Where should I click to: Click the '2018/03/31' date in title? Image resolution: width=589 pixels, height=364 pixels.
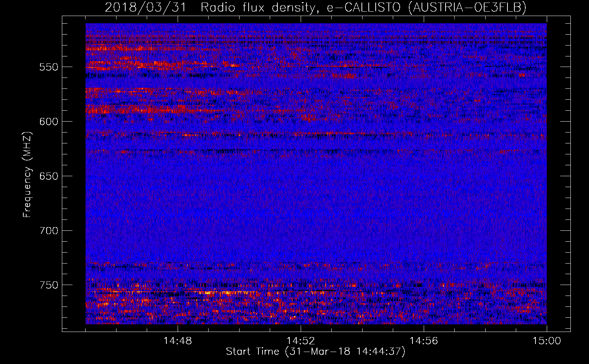pos(145,7)
